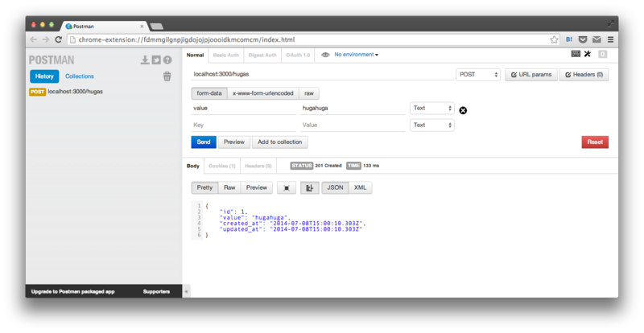
Task: Click Upgrade to Postman packaged app
Action: [x=72, y=291]
